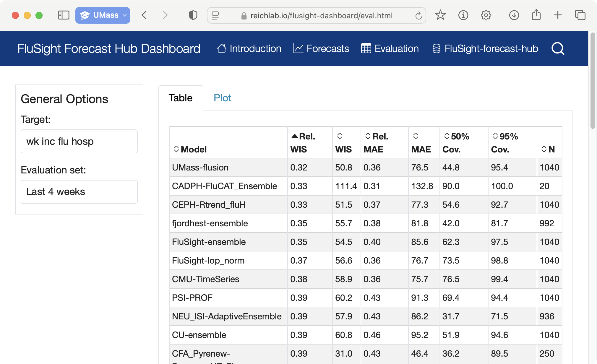The height and width of the screenshot is (364, 597).
Task: Open the info circle icon
Action: pyautogui.click(x=463, y=15)
